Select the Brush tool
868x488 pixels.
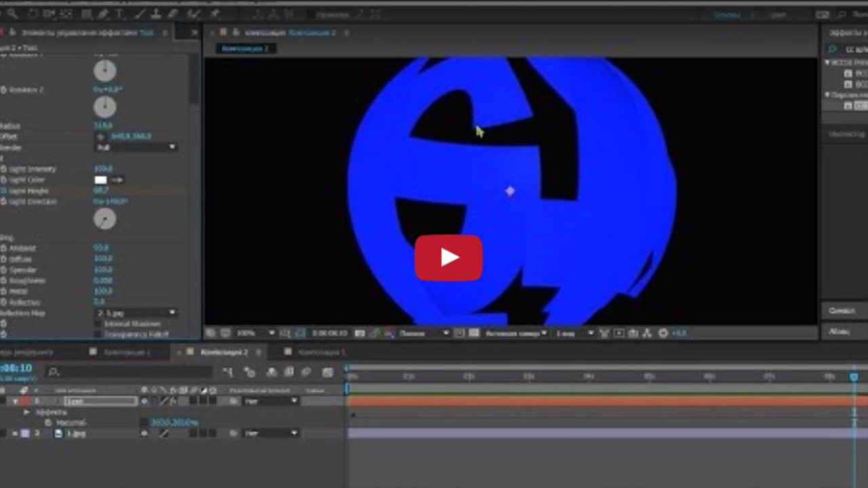pos(138,14)
